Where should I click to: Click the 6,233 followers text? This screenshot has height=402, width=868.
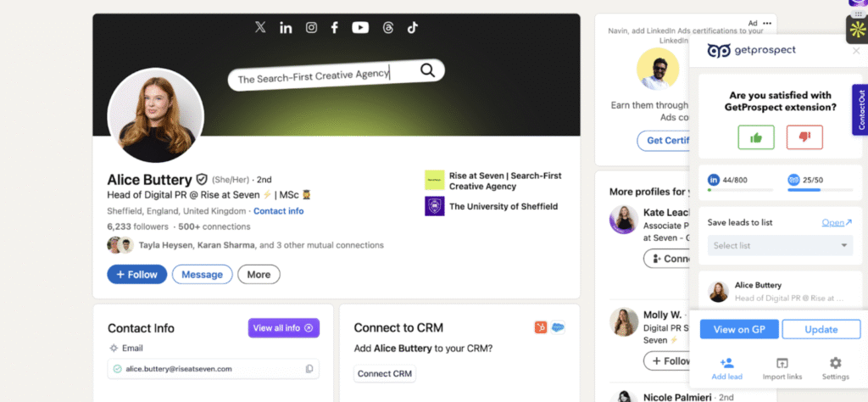point(138,226)
